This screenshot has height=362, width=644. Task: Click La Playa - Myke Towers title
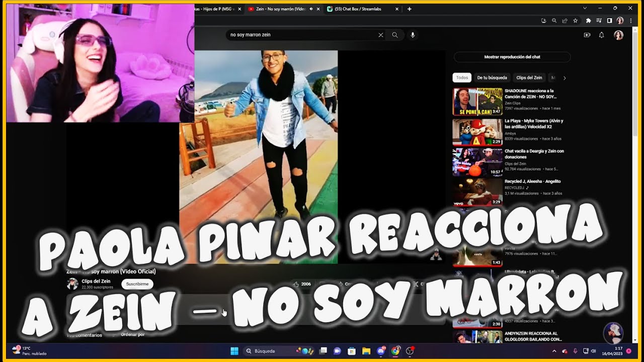pos(534,124)
